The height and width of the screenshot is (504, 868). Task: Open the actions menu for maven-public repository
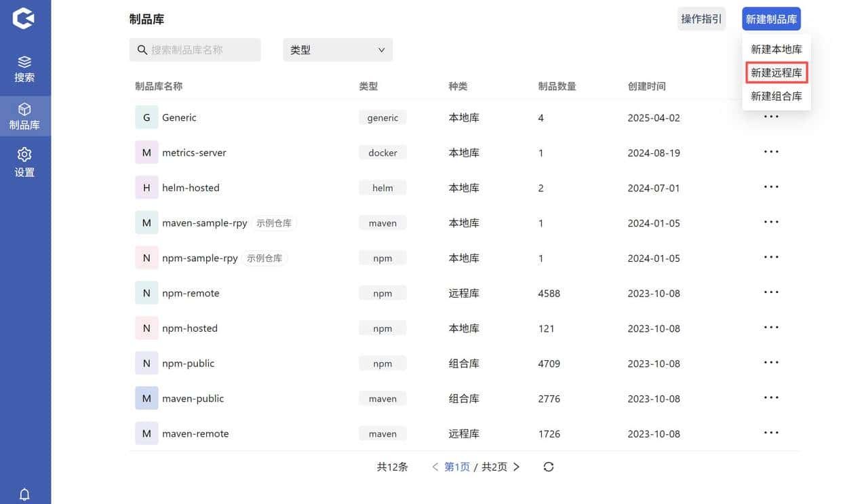pyautogui.click(x=771, y=398)
